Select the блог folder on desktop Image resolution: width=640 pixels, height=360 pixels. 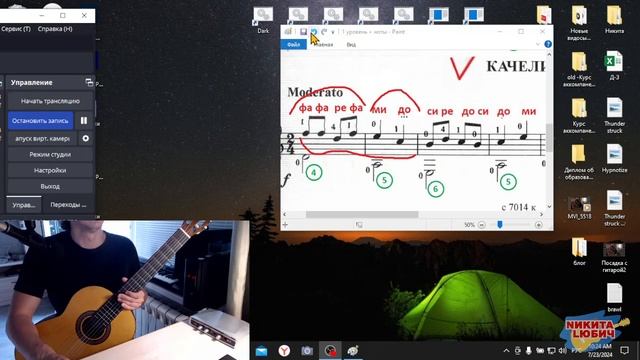579,252
